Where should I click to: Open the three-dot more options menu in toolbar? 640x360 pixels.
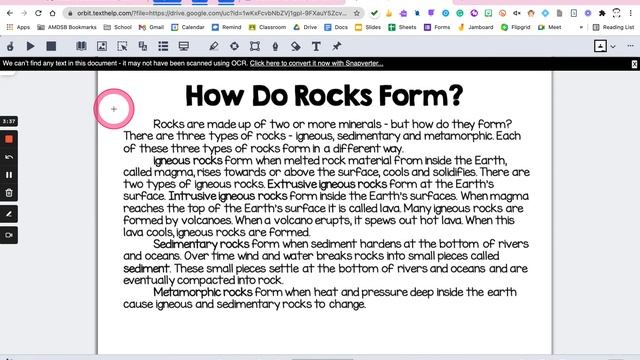(x=631, y=46)
